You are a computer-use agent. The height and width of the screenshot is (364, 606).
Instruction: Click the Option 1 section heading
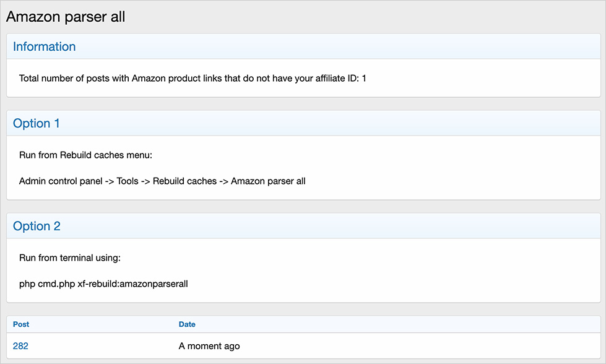pos(37,124)
